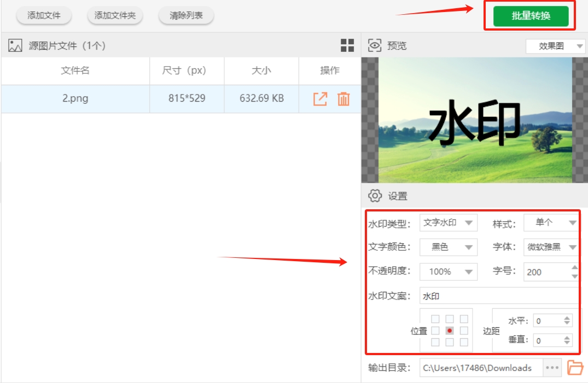Open 样式 dropdown showing 单个

click(550, 222)
